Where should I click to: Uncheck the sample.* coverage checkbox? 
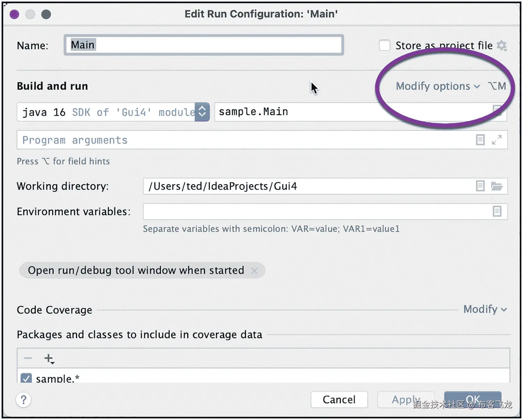[26, 379]
